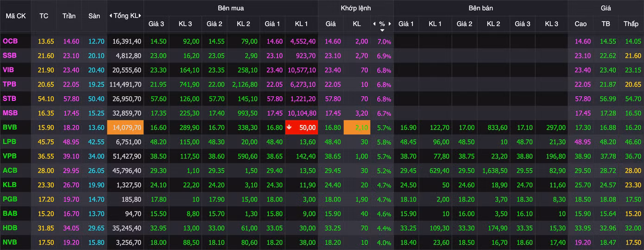Click the Giá header under Khớp lệnh
Screen dimensions: 644x250
tap(331, 24)
